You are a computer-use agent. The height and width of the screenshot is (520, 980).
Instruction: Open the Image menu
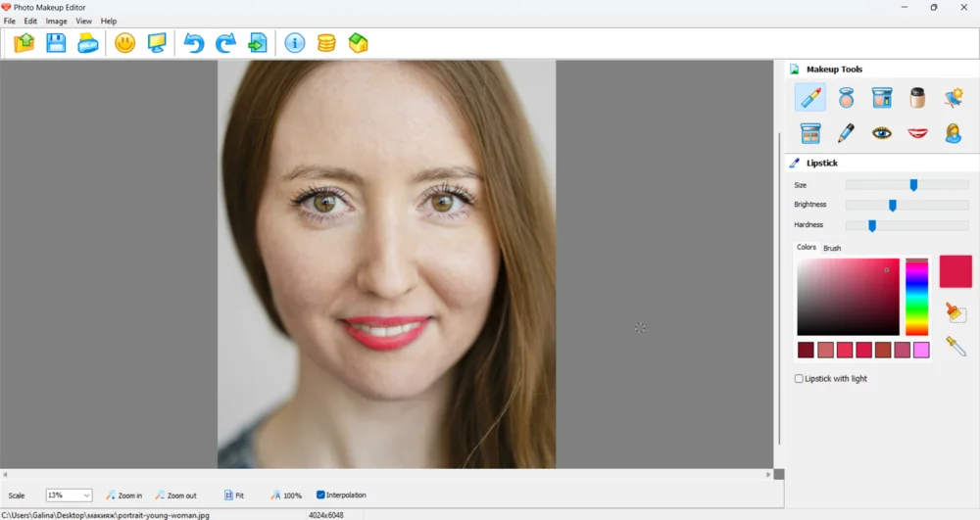point(56,21)
